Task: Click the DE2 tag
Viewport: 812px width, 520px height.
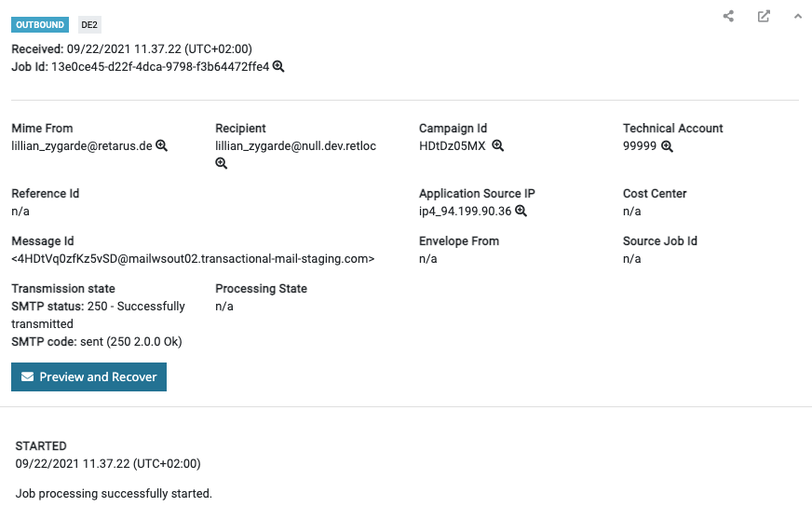Action: [89, 25]
